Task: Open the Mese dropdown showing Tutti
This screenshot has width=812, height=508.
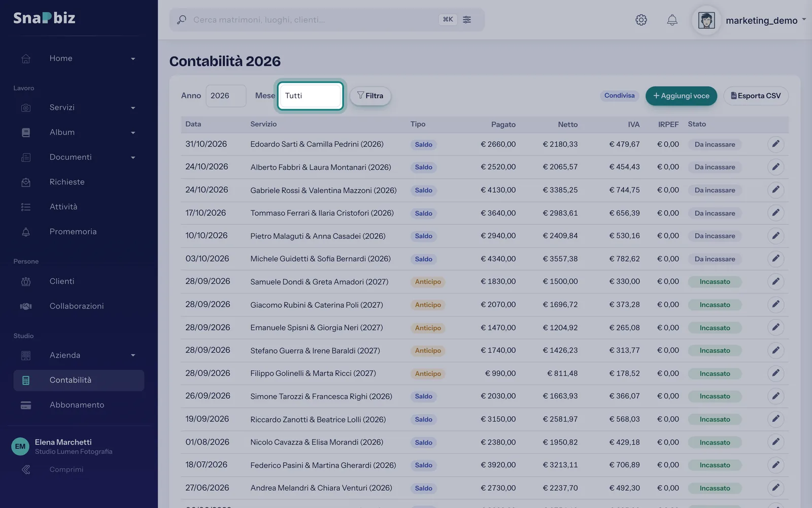Action: 310,96
